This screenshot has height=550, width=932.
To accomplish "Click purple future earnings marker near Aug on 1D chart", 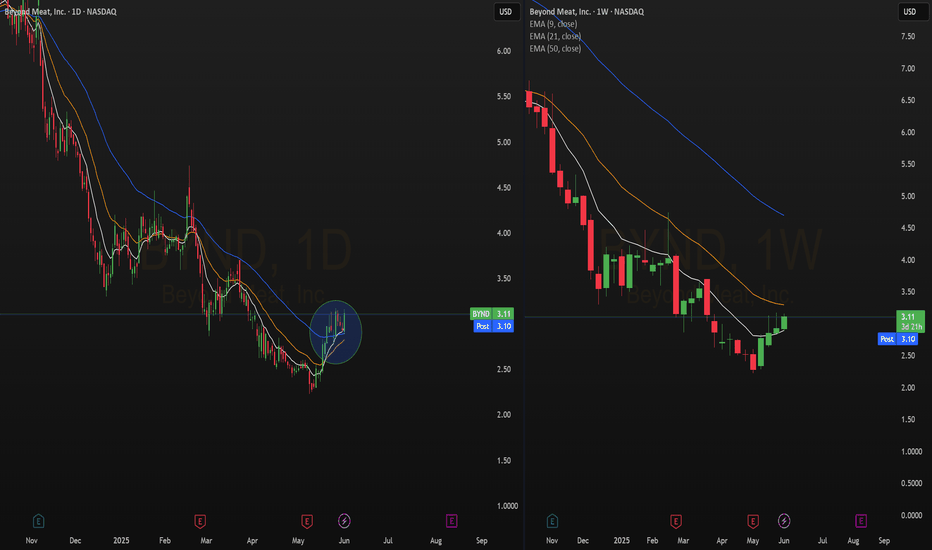I will point(451,521).
